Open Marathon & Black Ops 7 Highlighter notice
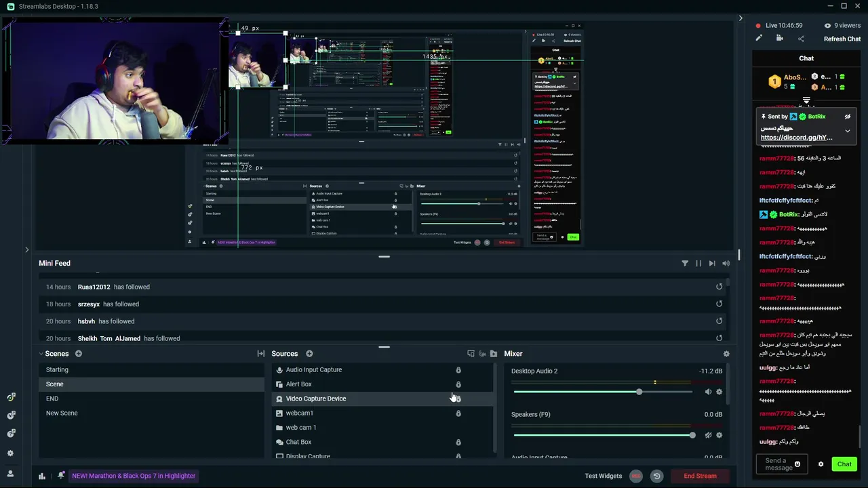The width and height of the screenshot is (868, 488). pos(134,476)
